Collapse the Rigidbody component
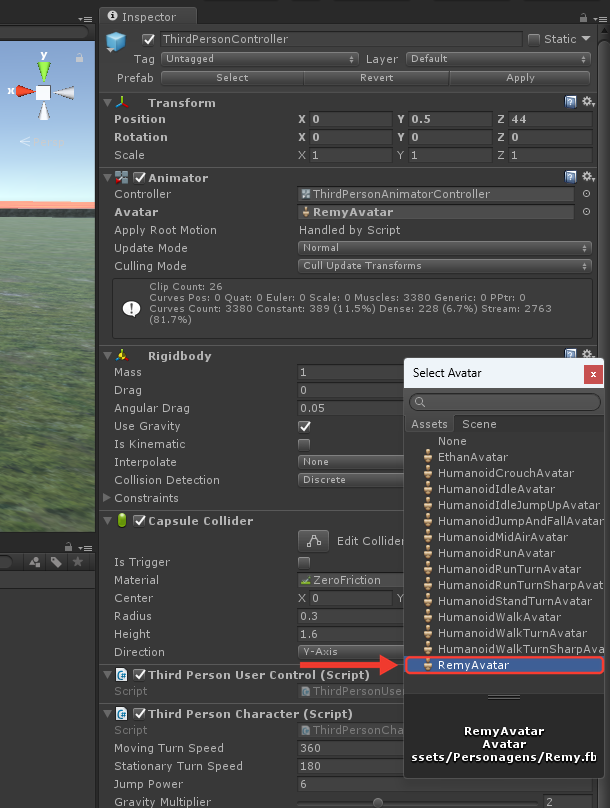This screenshot has height=808, width=610. (x=108, y=356)
